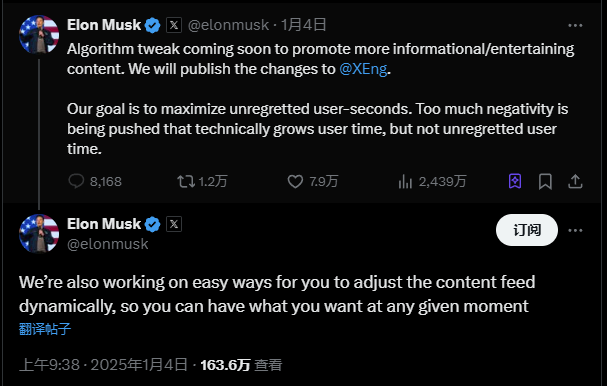This screenshot has height=386, width=607.
Task: Click the purple sparkle bookmark icon
Action: pos(515,181)
